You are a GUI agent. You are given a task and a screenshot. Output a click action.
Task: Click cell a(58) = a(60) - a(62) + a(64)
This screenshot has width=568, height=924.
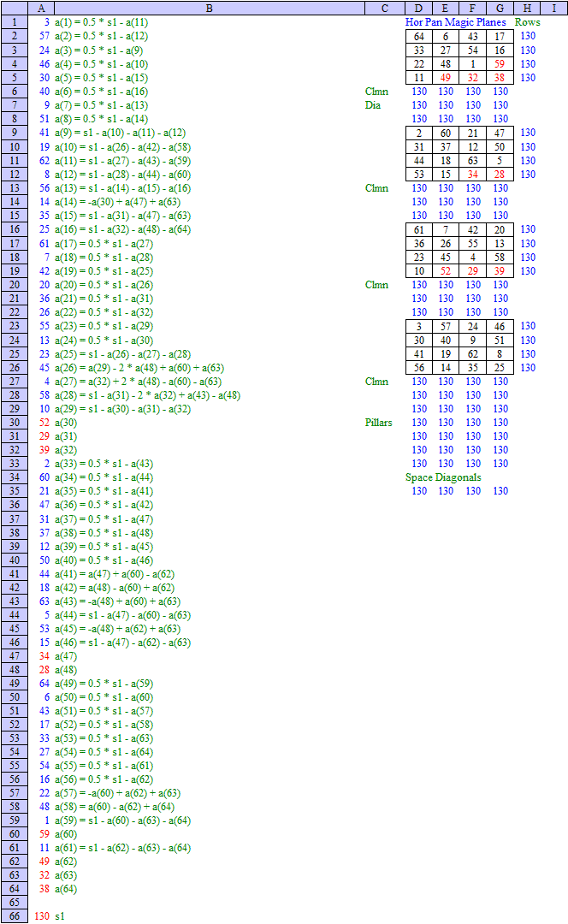click(x=115, y=807)
